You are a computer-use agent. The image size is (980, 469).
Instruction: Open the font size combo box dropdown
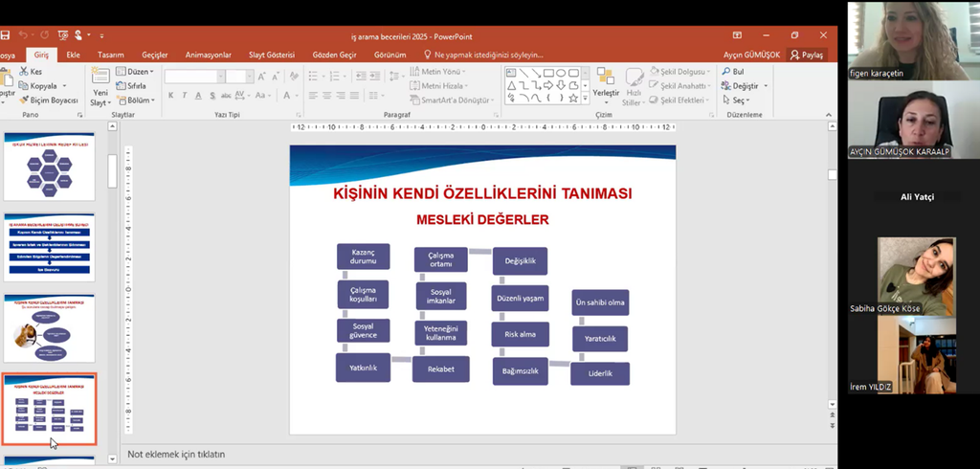[250, 77]
